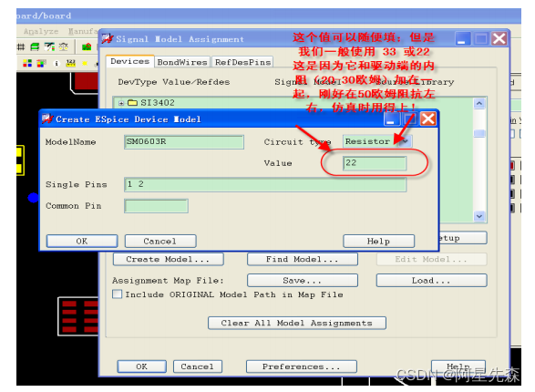Close the Create ESpice Device Model dialog

pyautogui.click(x=427, y=119)
